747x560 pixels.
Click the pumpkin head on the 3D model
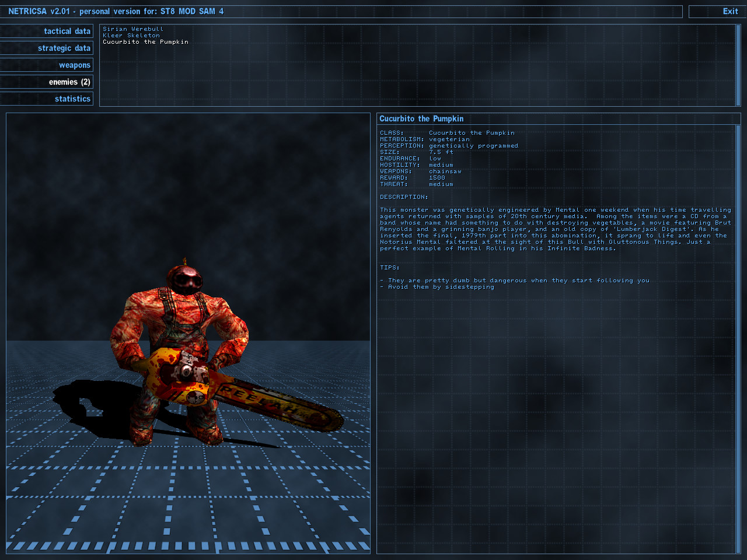coord(184,281)
